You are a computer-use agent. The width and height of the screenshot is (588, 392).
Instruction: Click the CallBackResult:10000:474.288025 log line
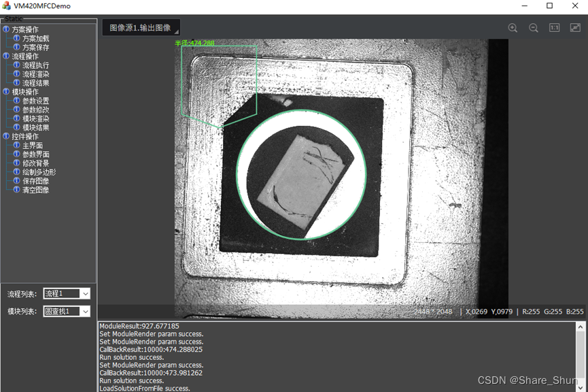coord(151,350)
